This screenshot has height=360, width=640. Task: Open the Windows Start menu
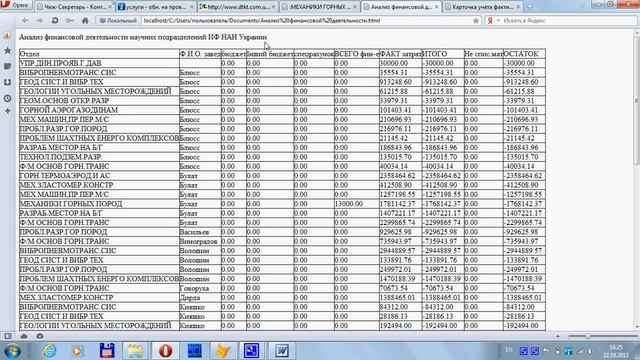pos(12,351)
